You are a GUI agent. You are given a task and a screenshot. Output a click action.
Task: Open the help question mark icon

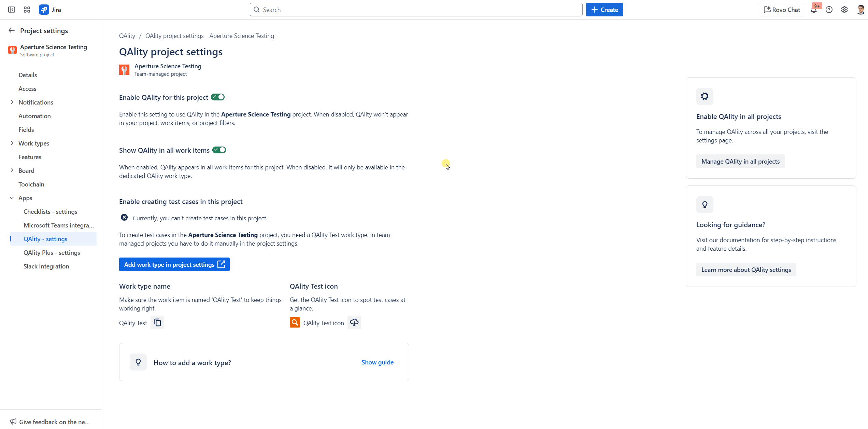click(829, 10)
